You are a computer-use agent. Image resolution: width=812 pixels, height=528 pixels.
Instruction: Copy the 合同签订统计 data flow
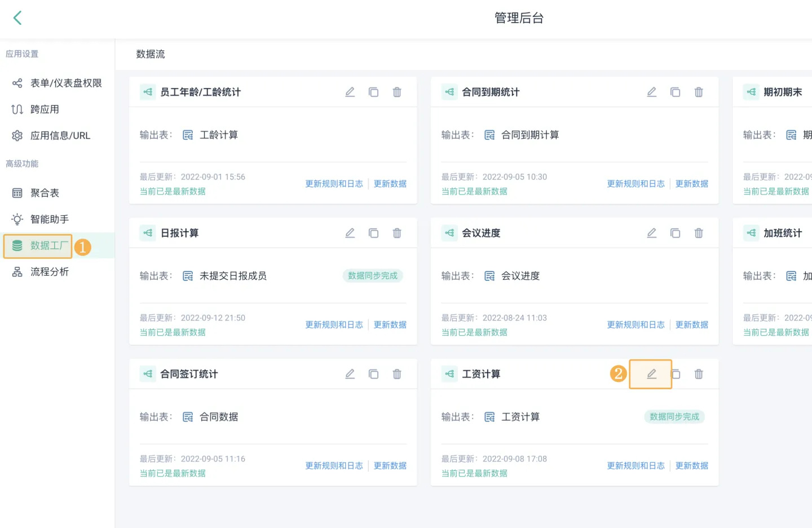[373, 374]
